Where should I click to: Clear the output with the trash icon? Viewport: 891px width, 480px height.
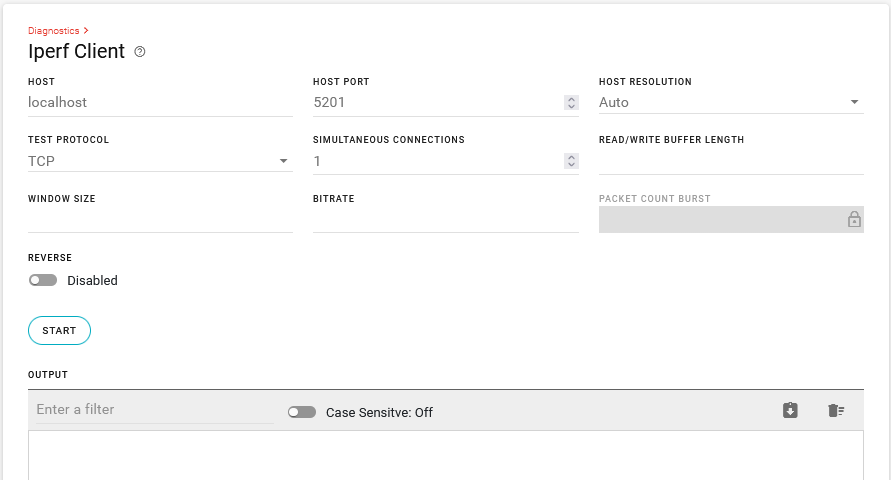tap(836, 410)
